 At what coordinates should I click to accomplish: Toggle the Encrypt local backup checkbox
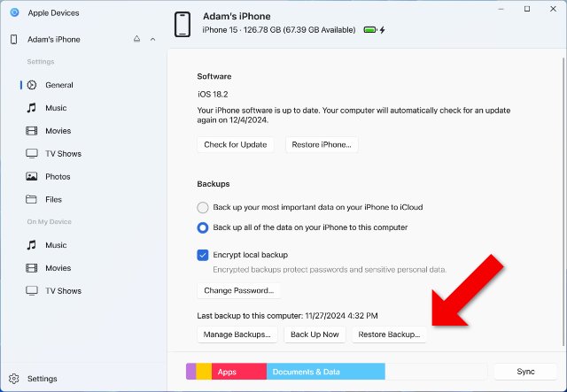pos(203,255)
